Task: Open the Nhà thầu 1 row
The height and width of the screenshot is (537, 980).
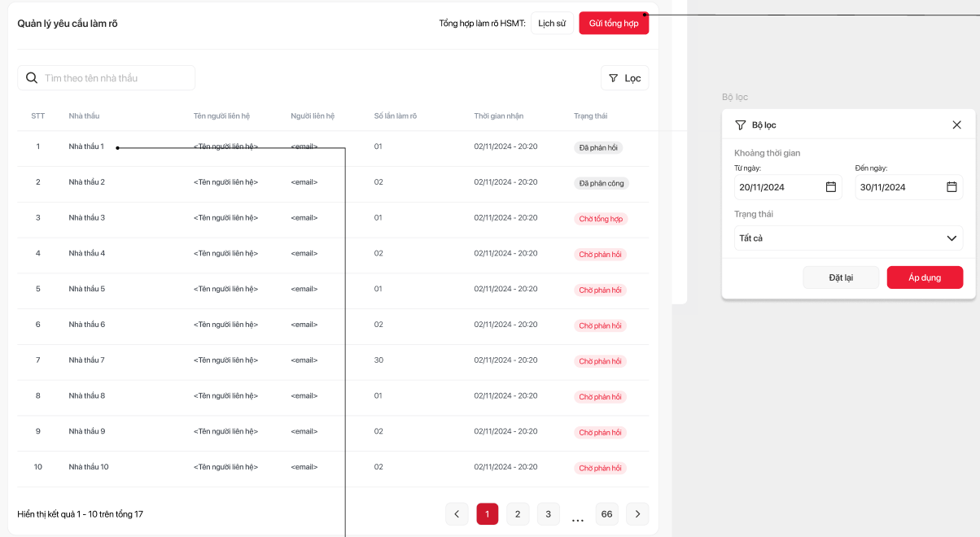Action: (x=86, y=146)
